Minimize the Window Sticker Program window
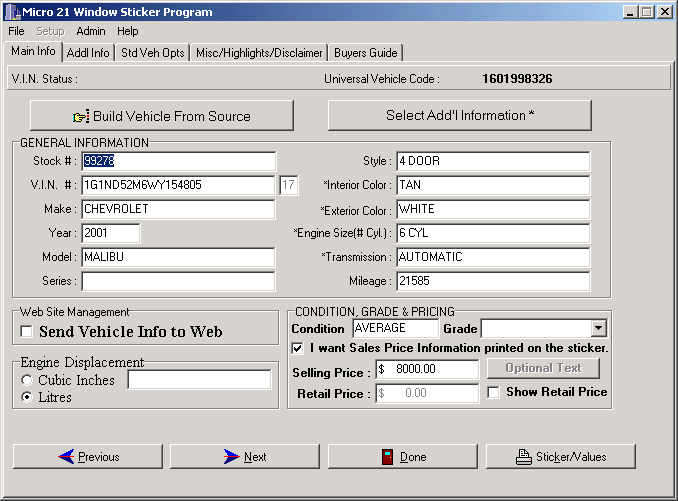678x501 pixels. [630, 12]
